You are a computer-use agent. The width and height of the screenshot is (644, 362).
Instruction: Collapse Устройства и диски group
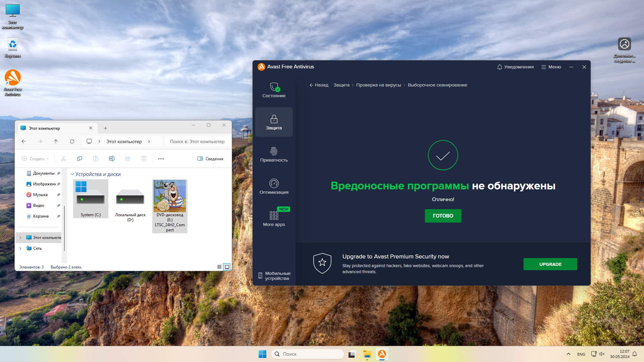click(72, 174)
